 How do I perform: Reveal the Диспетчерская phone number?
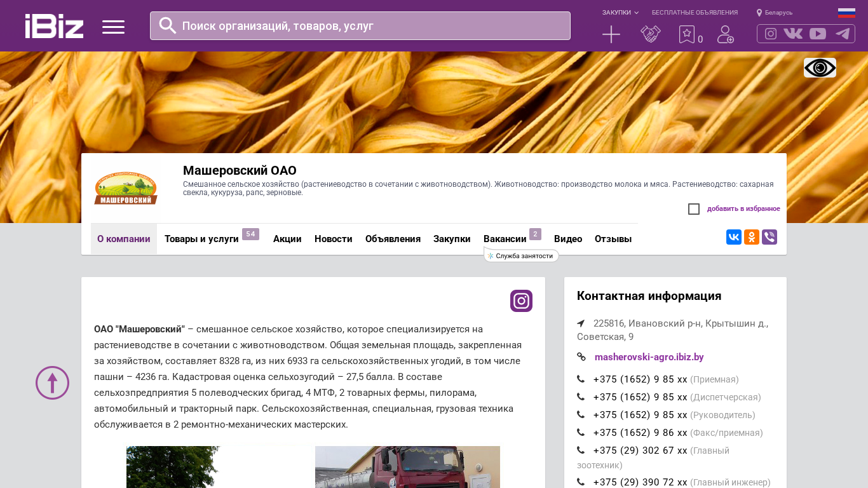(641, 397)
